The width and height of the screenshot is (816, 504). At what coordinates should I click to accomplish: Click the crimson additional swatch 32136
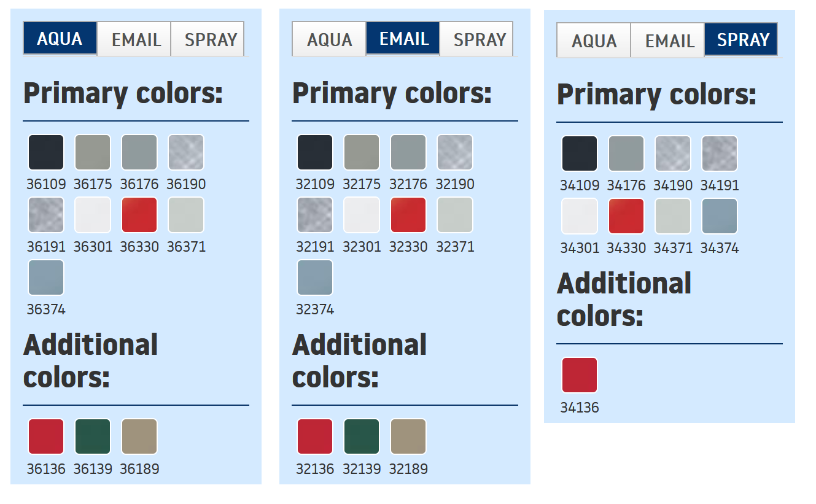pos(315,436)
